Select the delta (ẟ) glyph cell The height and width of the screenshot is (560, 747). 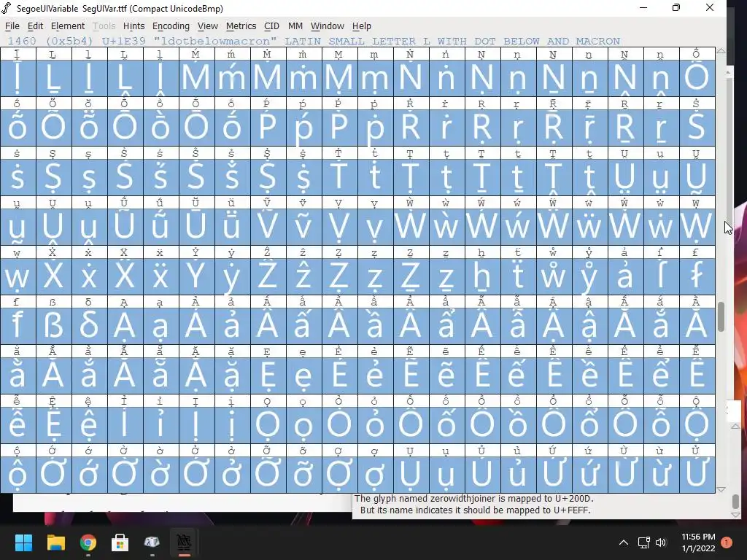coord(88,326)
